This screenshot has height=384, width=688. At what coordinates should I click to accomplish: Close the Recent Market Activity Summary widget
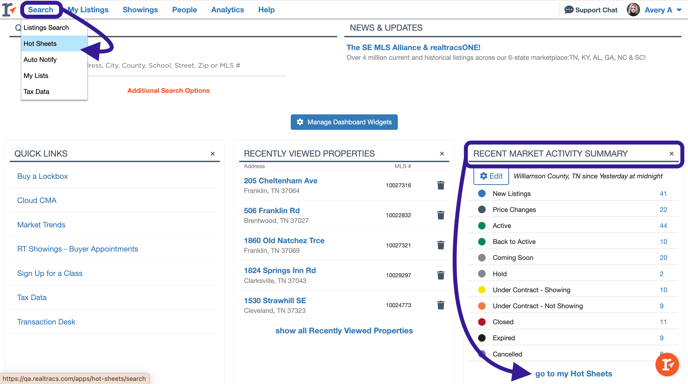coord(671,154)
